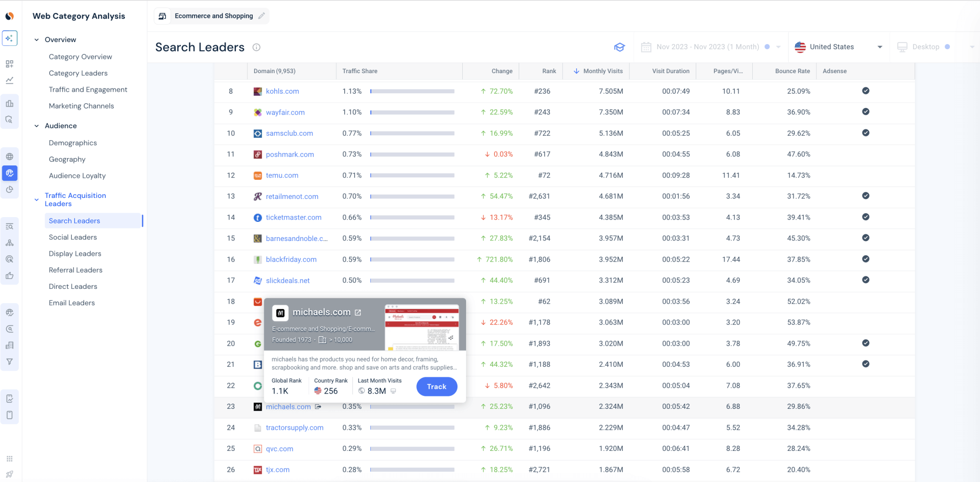Select the line chart trends icon in sidebar
Viewport: 980px width, 482px height.
click(x=10, y=80)
